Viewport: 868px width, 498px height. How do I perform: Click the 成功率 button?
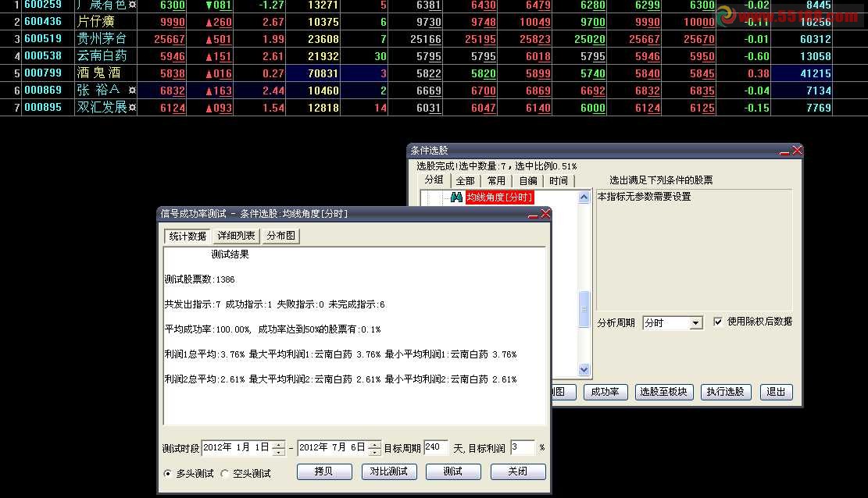coord(605,392)
